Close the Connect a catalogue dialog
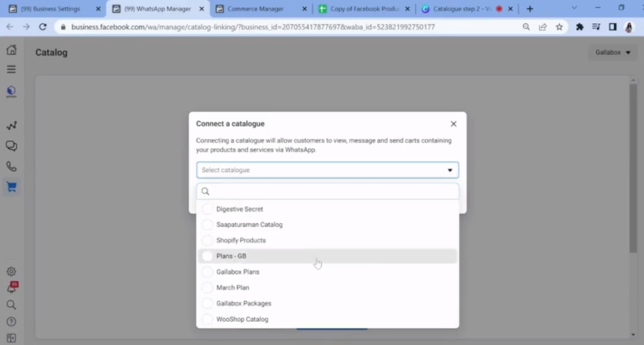The height and width of the screenshot is (345, 644). tap(453, 123)
